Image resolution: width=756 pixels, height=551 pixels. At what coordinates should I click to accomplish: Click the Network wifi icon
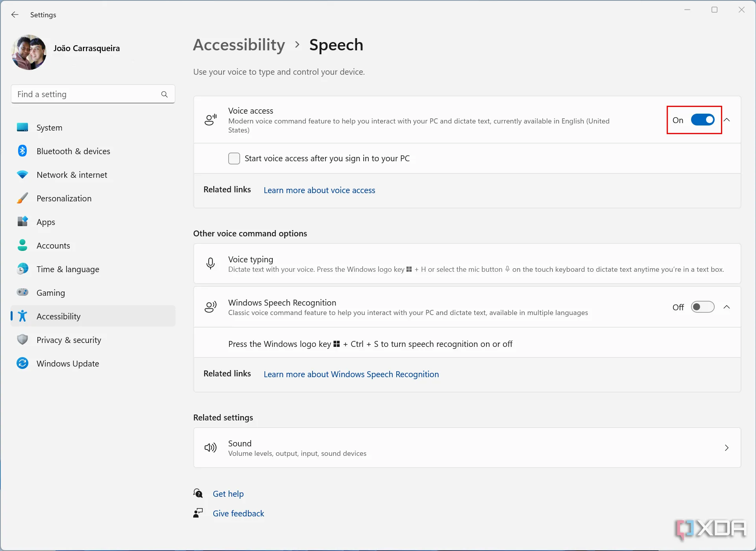[22, 175]
